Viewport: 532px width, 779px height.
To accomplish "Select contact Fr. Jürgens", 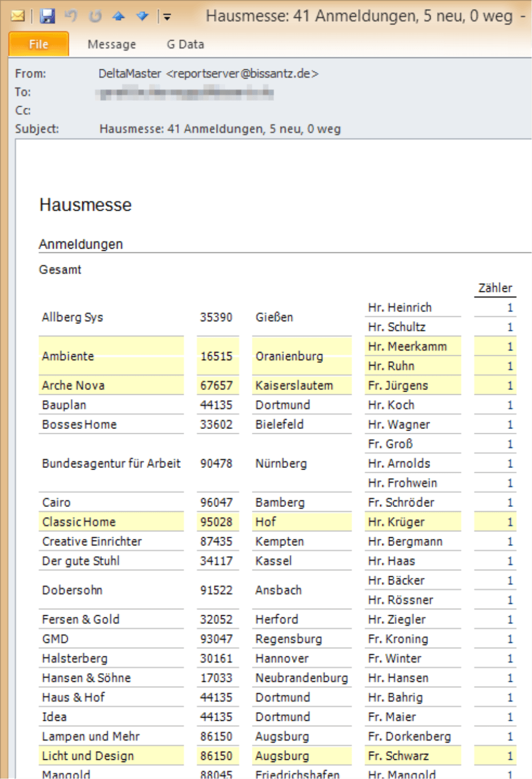I will point(398,385).
